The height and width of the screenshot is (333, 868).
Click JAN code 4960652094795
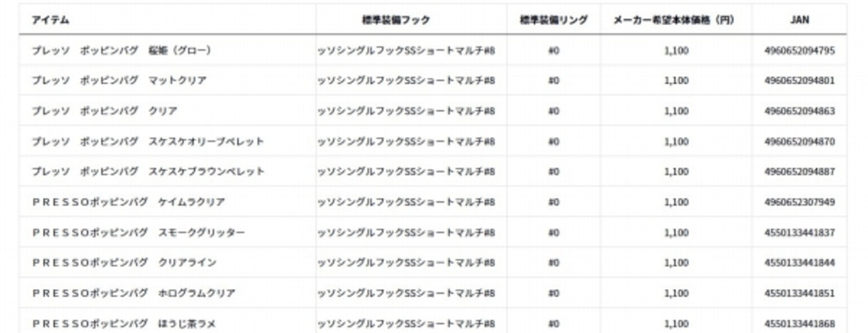[800, 50]
